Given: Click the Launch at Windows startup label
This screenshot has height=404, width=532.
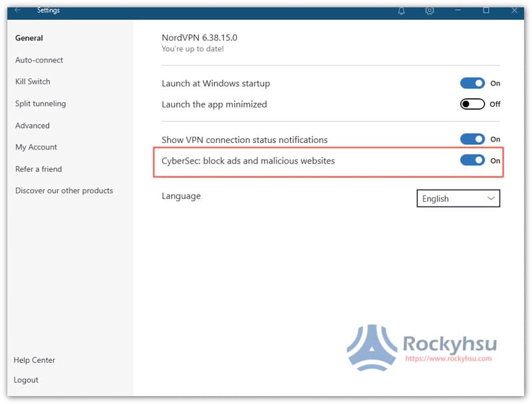Looking at the screenshot, I should point(215,83).
